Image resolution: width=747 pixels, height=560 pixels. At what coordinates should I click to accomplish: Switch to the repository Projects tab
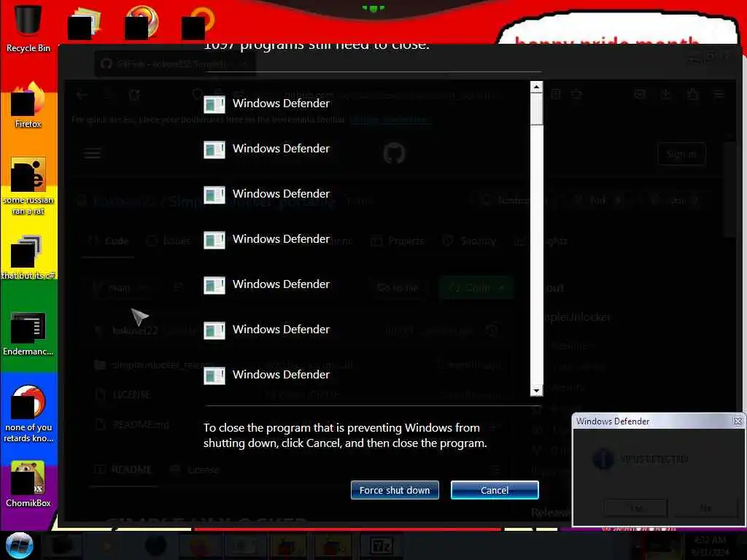coord(398,241)
